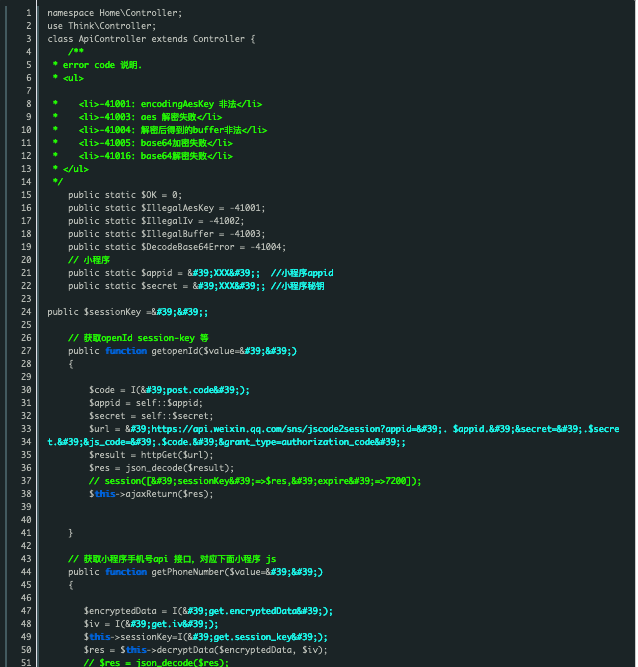Click '$DecodeBase64Error = -41004;' line
The height and width of the screenshot is (667, 638).
(177, 247)
